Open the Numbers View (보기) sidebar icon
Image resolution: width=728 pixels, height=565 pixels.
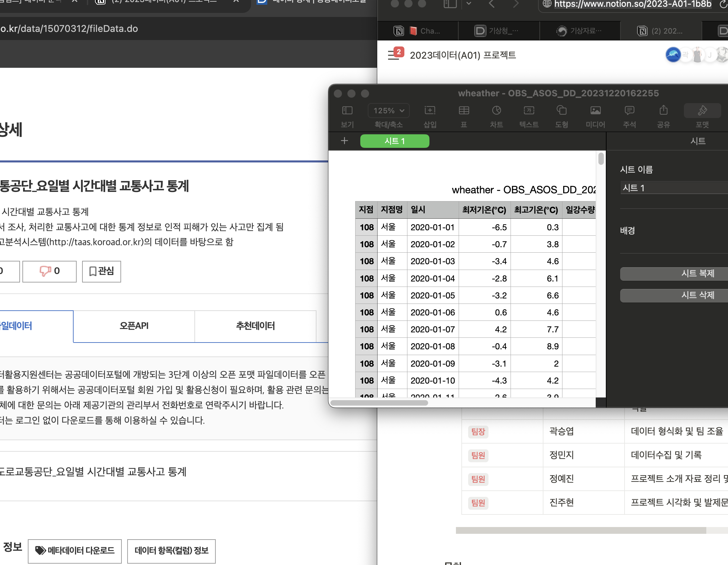point(347,111)
